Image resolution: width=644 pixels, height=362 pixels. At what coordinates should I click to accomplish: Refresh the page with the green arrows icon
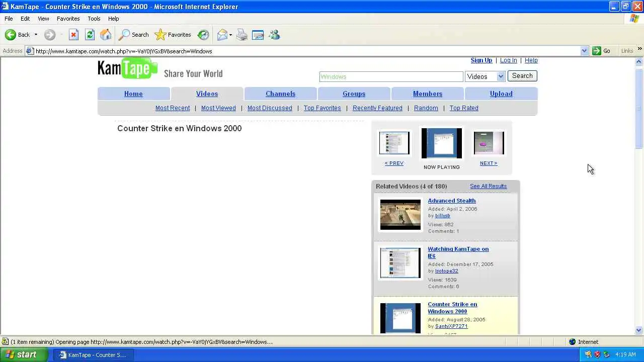90,35
